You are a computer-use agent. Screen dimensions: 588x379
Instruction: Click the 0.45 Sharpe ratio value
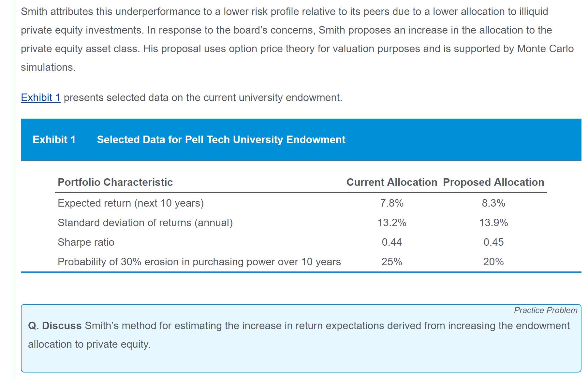pos(493,242)
